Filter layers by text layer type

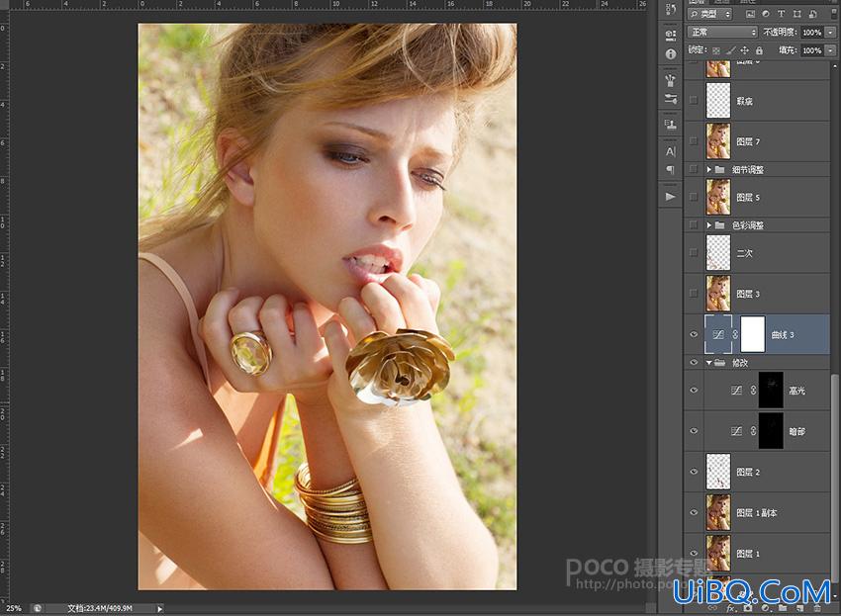[781, 14]
